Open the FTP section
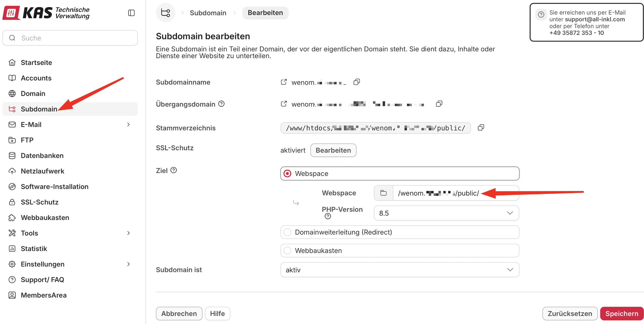The height and width of the screenshot is (324, 644). pyautogui.click(x=27, y=140)
